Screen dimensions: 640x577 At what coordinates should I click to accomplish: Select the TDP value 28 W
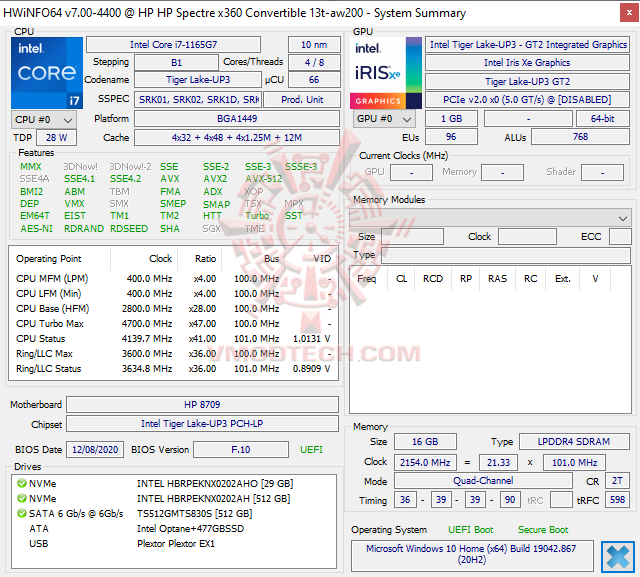(56, 138)
